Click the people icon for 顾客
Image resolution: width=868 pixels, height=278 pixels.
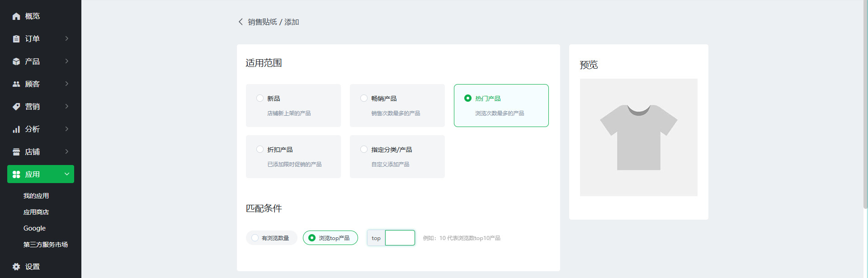pyautogui.click(x=16, y=84)
